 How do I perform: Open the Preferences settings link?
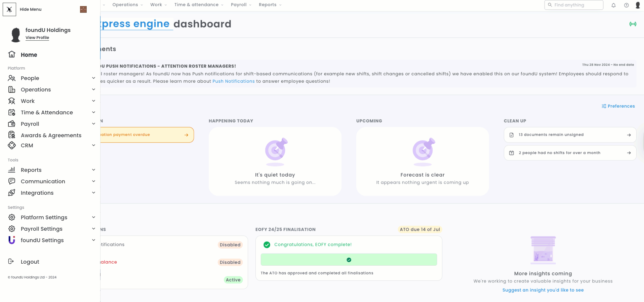click(618, 106)
